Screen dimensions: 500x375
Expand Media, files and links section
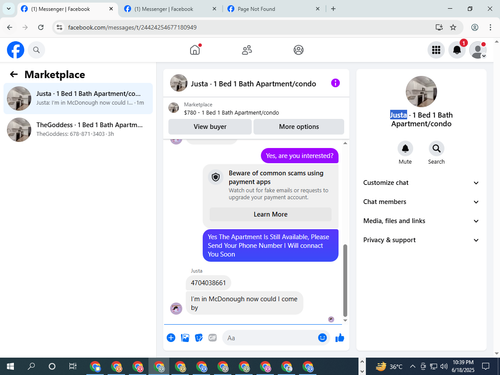pyautogui.click(x=421, y=221)
